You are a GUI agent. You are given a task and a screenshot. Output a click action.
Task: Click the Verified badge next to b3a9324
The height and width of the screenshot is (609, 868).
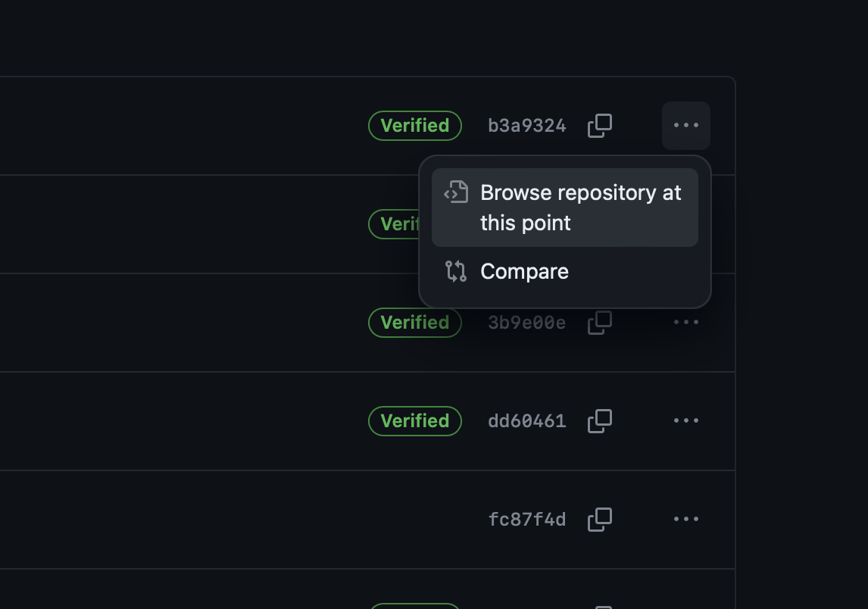[x=414, y=126]
